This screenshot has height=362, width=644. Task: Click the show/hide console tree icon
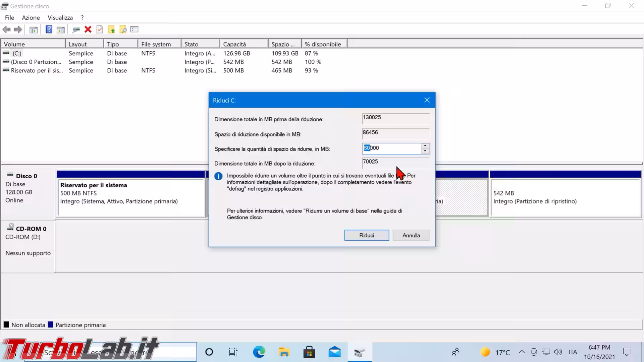34,29
